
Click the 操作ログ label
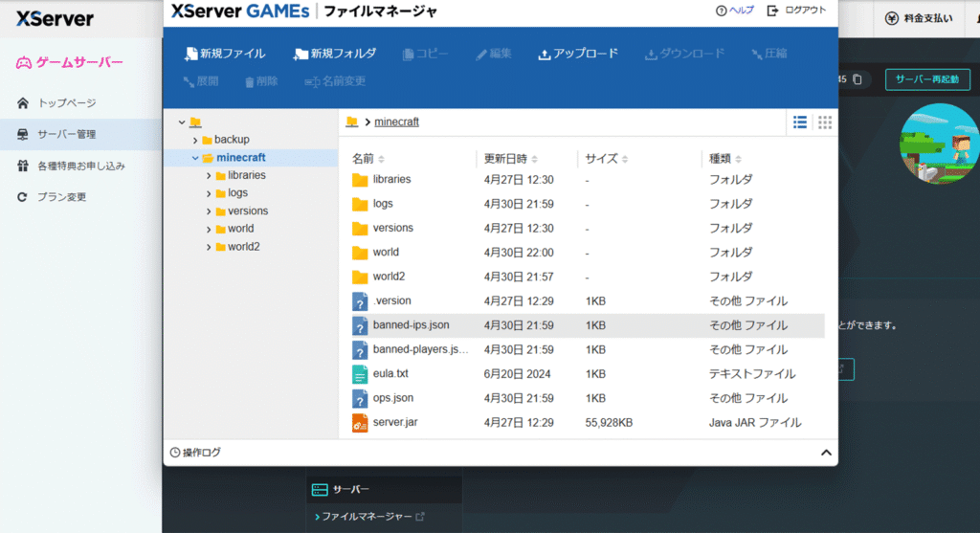click(201, 453)
